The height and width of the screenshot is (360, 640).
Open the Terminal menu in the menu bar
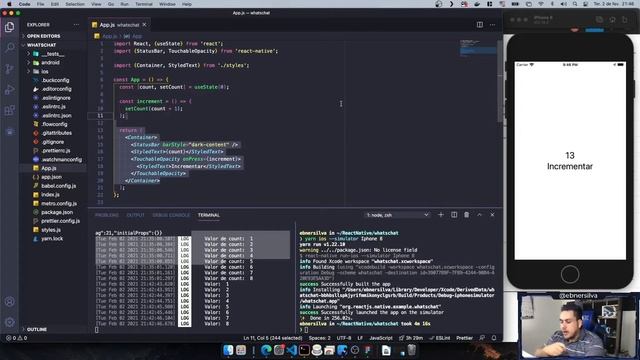click(x=144, y=4)
